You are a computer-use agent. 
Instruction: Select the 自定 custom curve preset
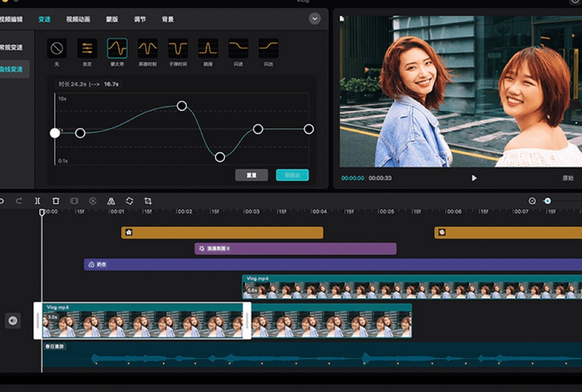87,48
